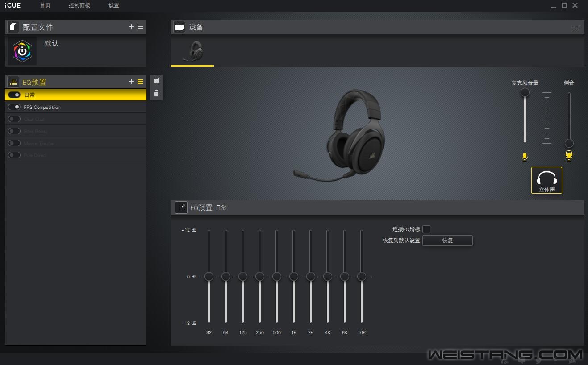Select the headset device tab
This screenshot has width=588, height=365.
(192, 52)
